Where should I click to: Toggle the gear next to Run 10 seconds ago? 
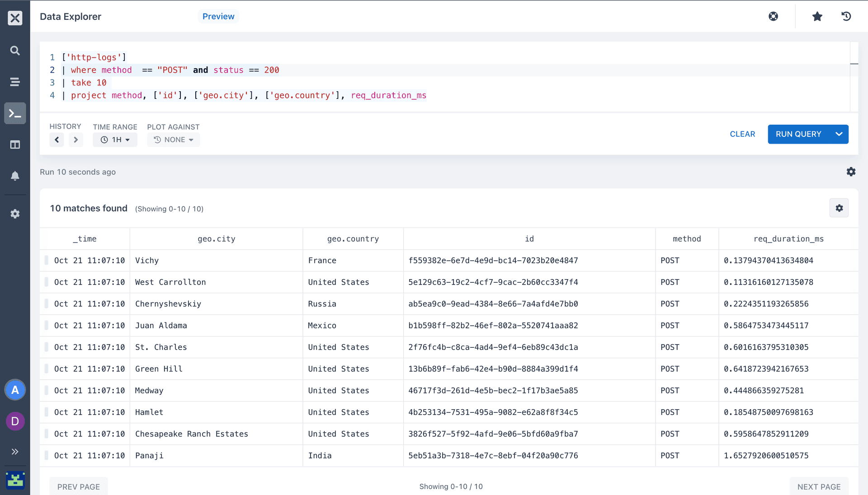pos(851,172)
